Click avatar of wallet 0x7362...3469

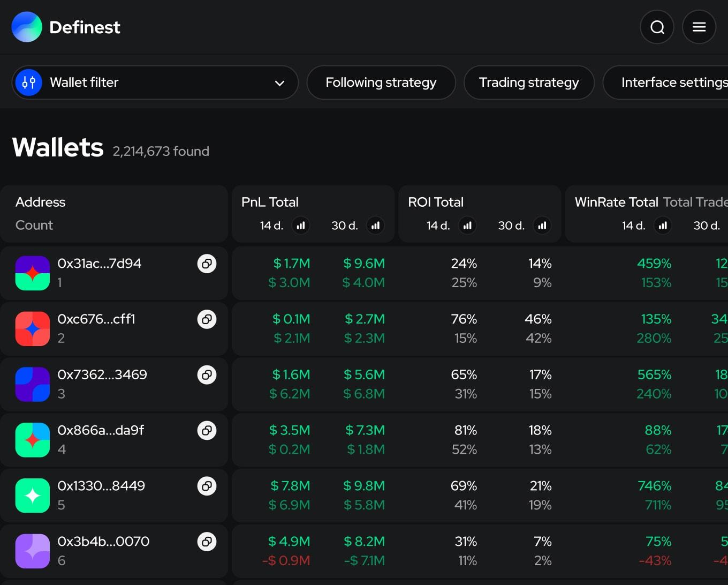pyautogui.click(x=33, y=384)
